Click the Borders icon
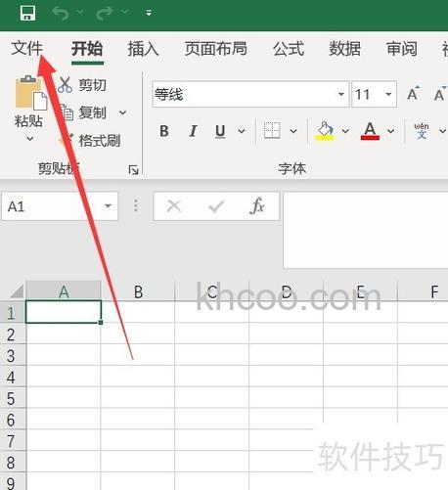The image size is (448, 490). (x=272, y=131)
